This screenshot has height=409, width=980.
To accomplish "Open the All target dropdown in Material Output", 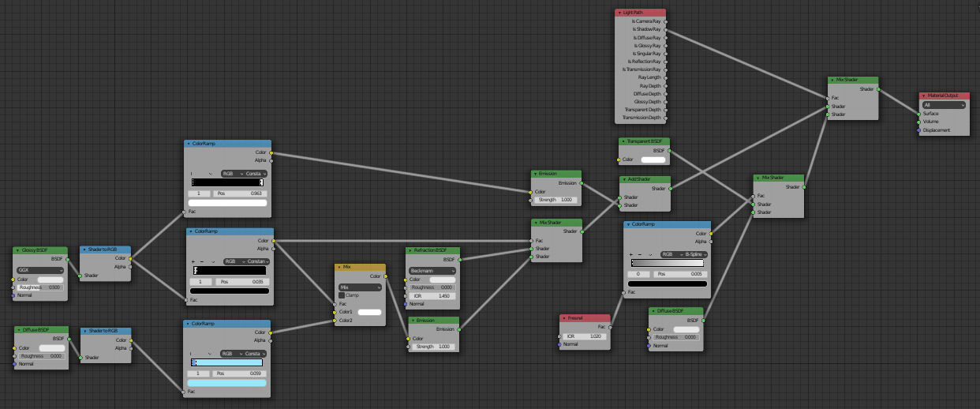I will (x=944, y=104).
